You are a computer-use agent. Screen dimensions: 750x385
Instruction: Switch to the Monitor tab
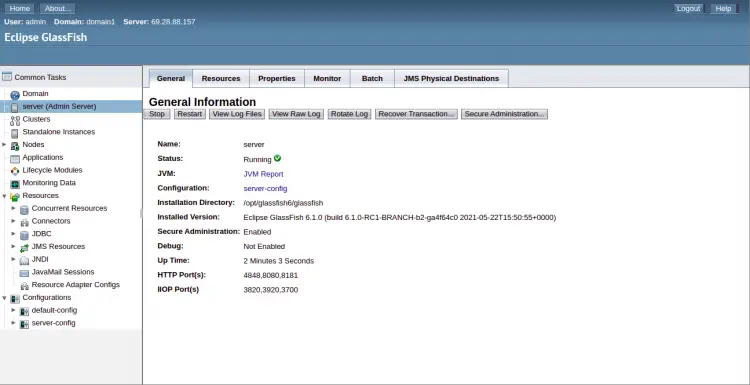click(327, 78)
